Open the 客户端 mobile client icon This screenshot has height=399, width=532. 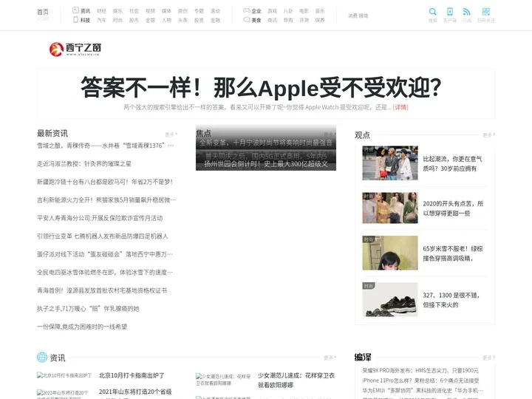coord(450,12)
